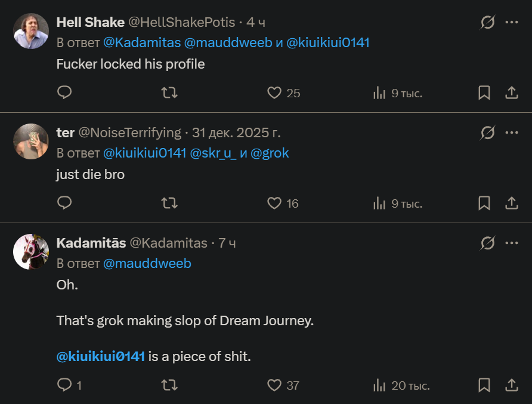Open the @kiuikiui0141 mention in Kadamitās's text
The height and width of the screenshot is (404, 532).
101,357
